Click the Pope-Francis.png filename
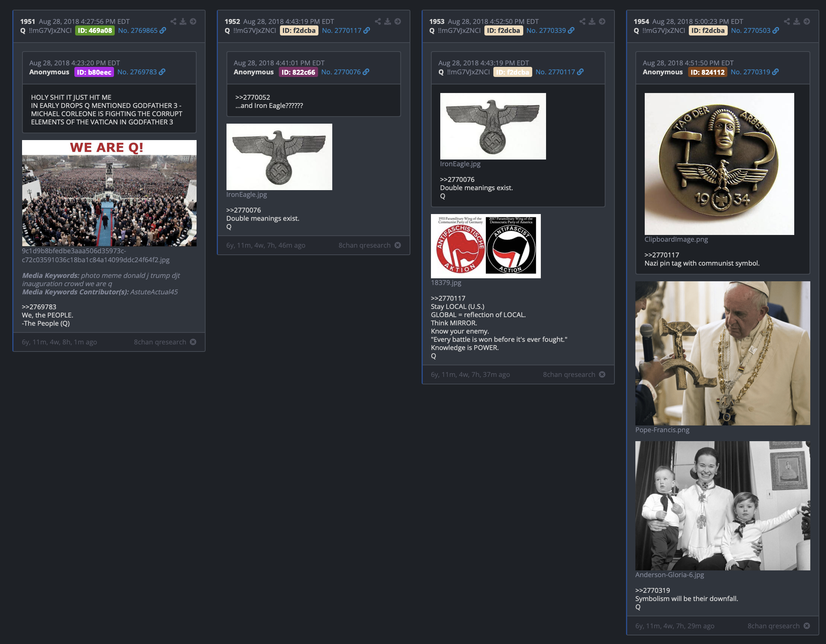This screenshot has height=644, width=826. [x=662, y=430]
